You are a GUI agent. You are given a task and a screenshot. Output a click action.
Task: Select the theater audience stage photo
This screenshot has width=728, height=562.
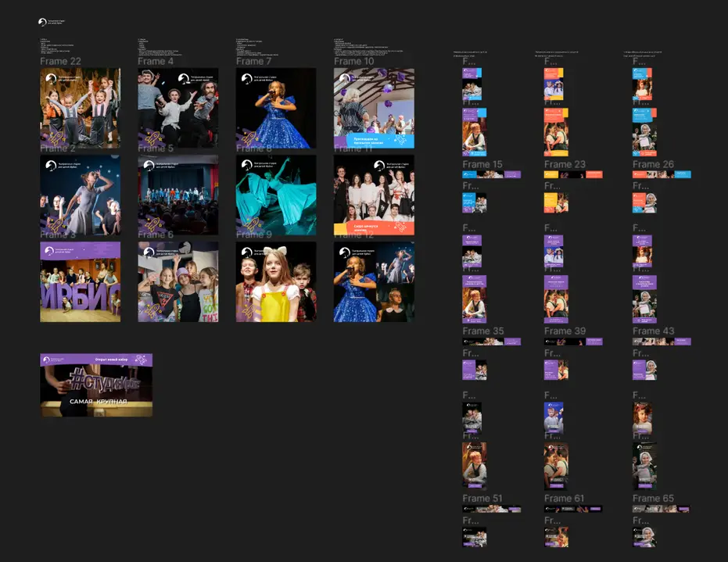tap(178, 195)
